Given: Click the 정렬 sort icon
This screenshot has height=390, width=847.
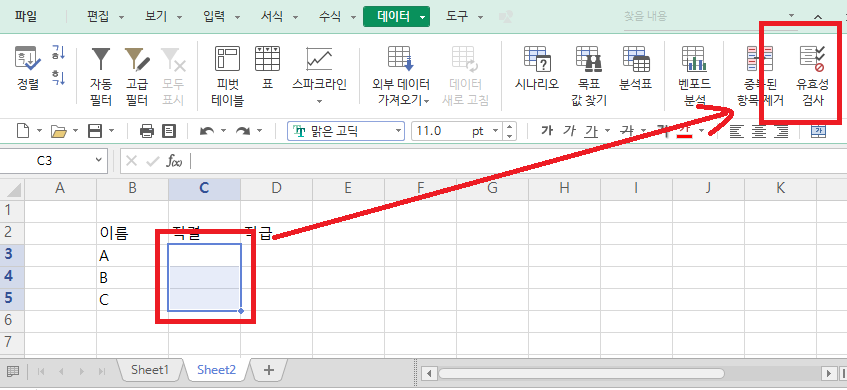Looking at the screenshot, I should pyautogui.click(x=28, y=69).
